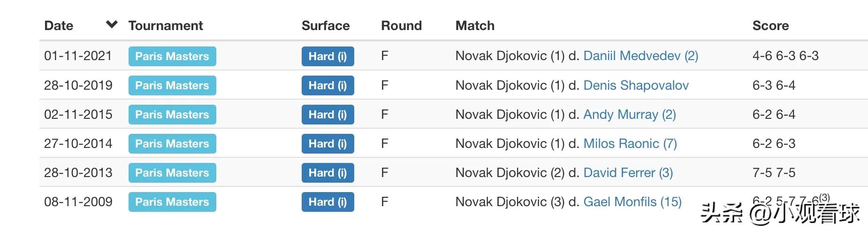Click Hard (i) surface badge in 2019 row
The width and height of the screenshot is (868, 232).
pyautogui.click(x=327, y=85)
